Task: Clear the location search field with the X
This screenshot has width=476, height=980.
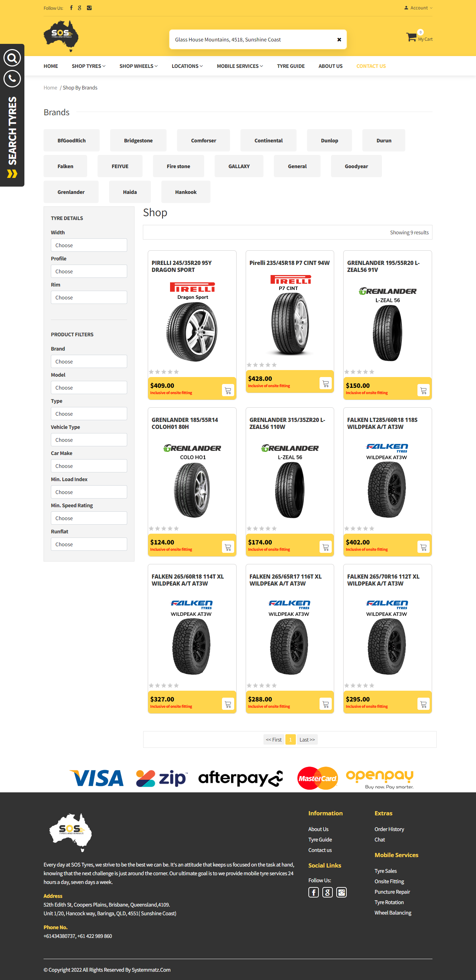Action: [x=339, y=40]
